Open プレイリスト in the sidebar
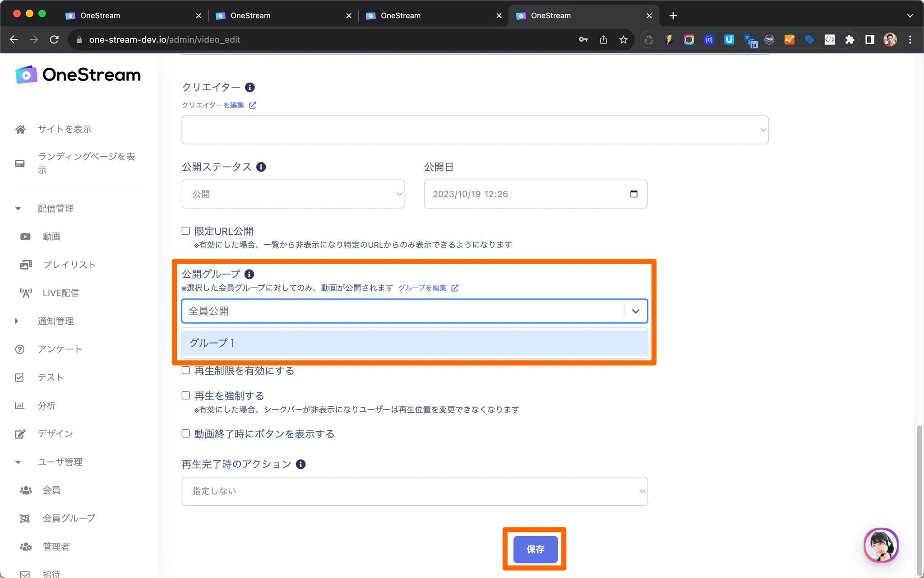The height and width of the screenshot is (578, 924). click(69, 265)
